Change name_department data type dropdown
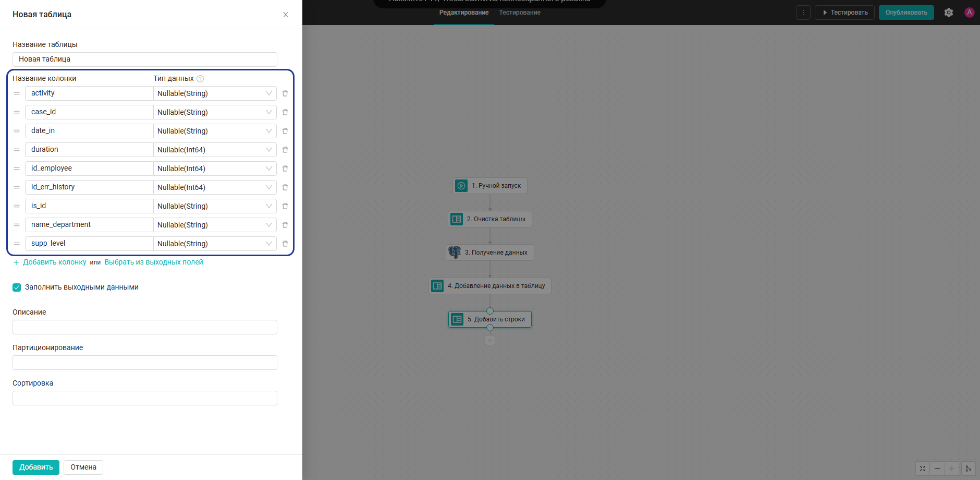 215,225
